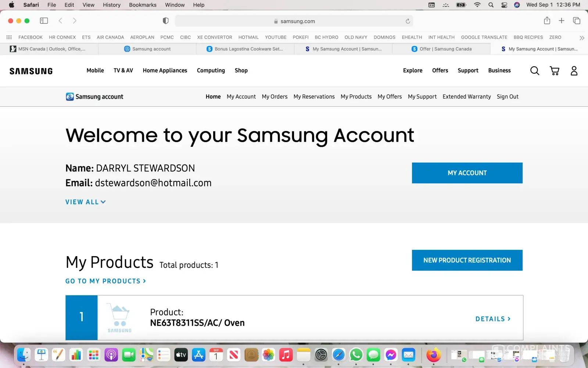Reload the page with refresh icon
The width and height of the screenshot is (588, 368).
click(x=408, y=21)
